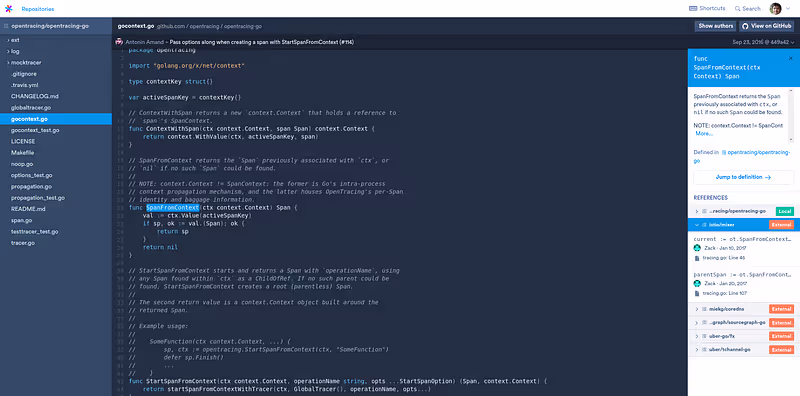This screenshot has width=800, height=396.
Task: Click More... in the documentation panel
Action: pos(704,134)
